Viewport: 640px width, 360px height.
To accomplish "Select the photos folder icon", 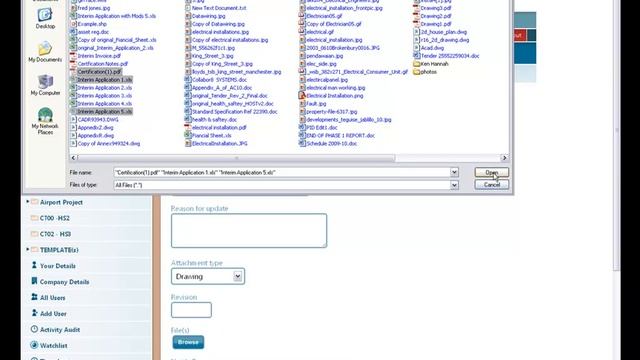I will tap(416, 72).
